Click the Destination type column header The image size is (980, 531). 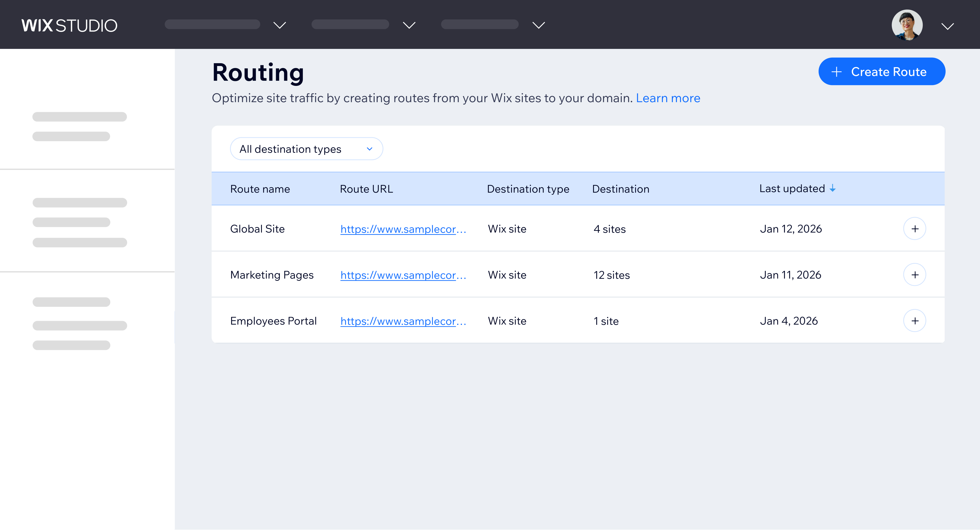coord(528,189)
